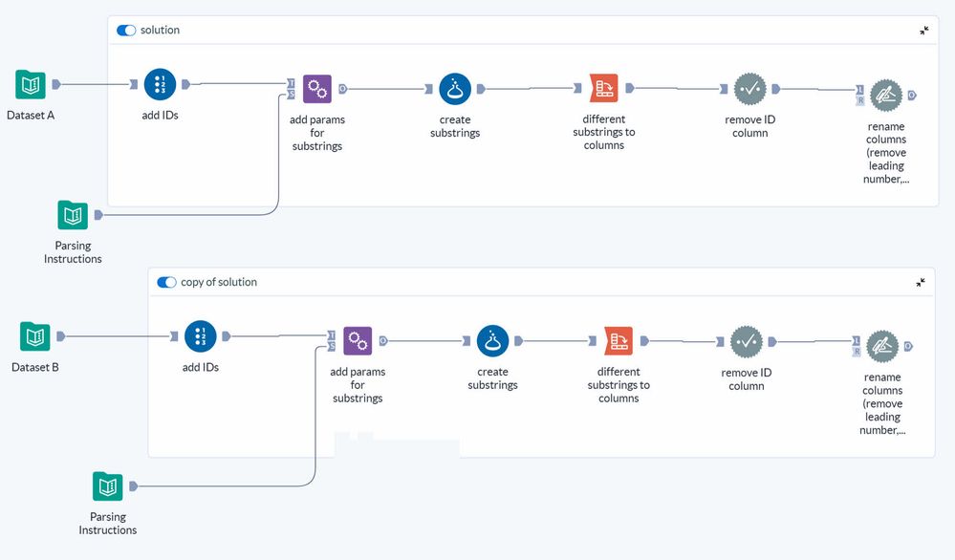Screen dimensions: 955x560
Task: Click add IDs tool in copy of solution
Action: tap(201, 336)
